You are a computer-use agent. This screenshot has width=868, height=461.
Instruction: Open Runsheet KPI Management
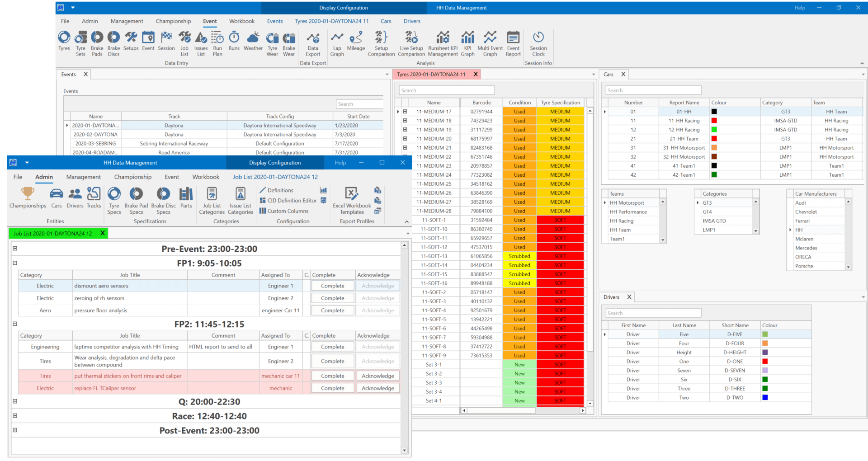443,43
